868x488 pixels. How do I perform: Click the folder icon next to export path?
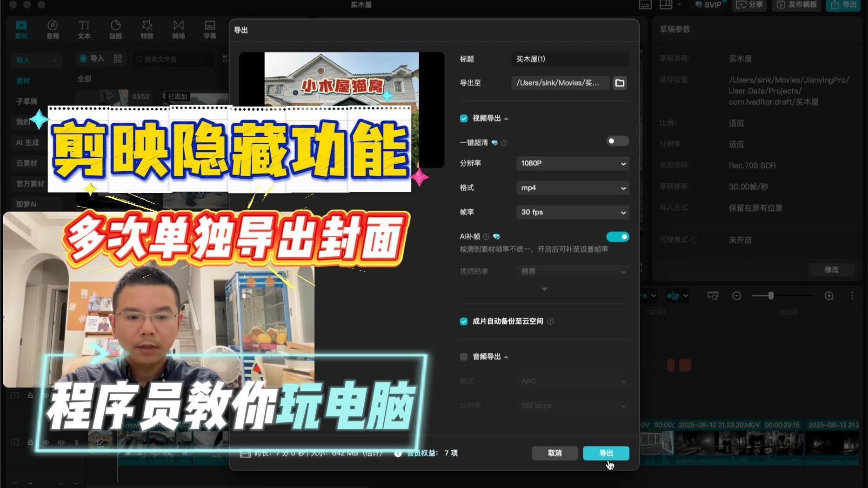620,83
